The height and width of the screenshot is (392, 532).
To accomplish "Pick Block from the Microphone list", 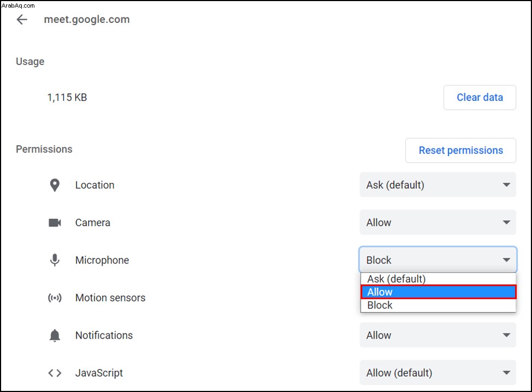I will [x=438, y=305].
